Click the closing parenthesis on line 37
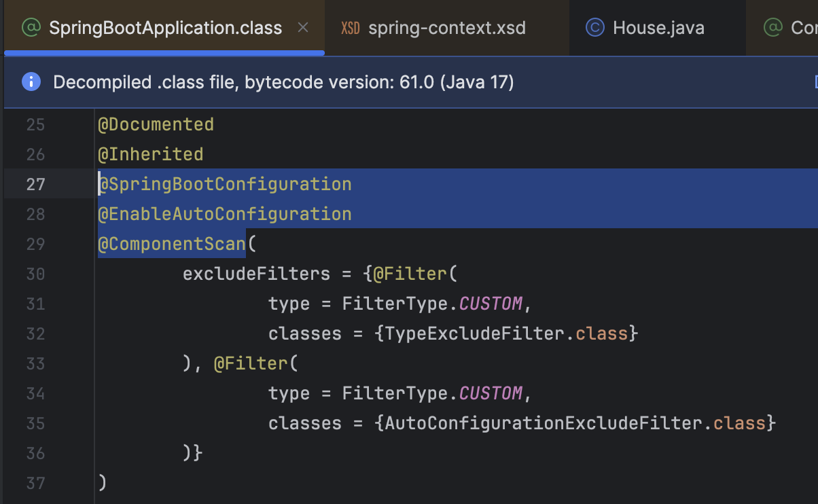This screenshot has width=818, height=504. coord(103,484)
